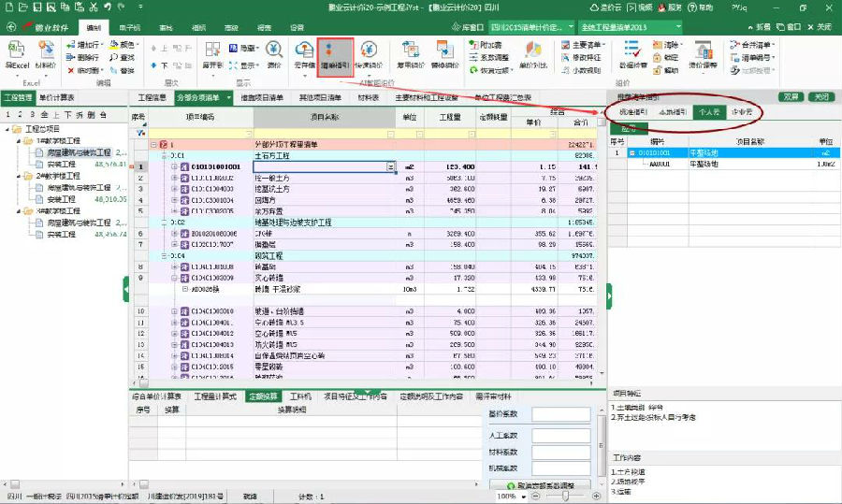Open the 查询 search tool

121,57
